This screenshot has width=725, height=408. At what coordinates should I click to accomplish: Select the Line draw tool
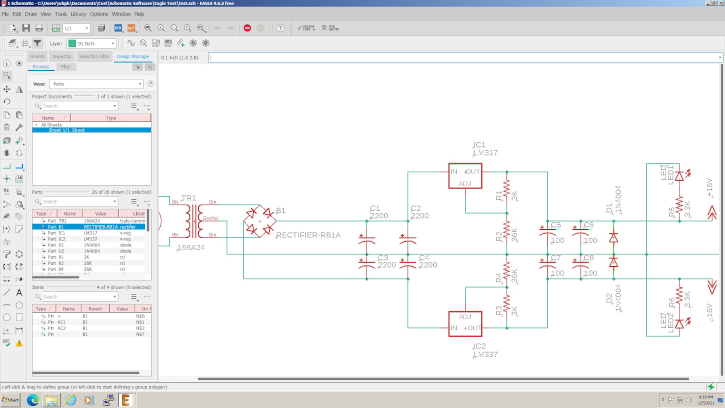click(x=6, y=292)
